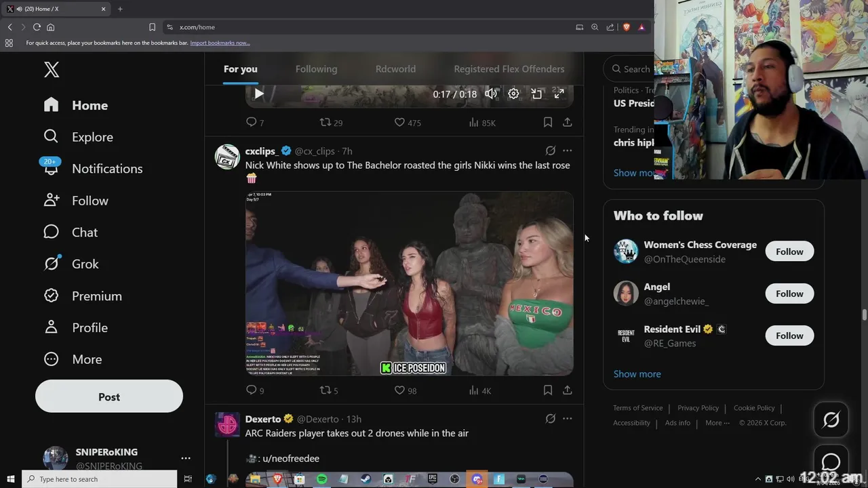Open Grok from the sidebar
868x488 pixels.
(71, 264)
